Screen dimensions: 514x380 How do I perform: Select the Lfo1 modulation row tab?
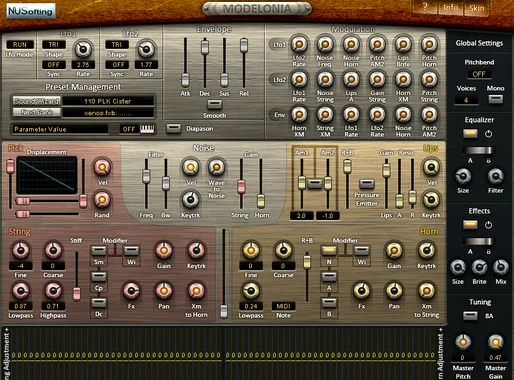pyautogui.click(x=279, y=44)
